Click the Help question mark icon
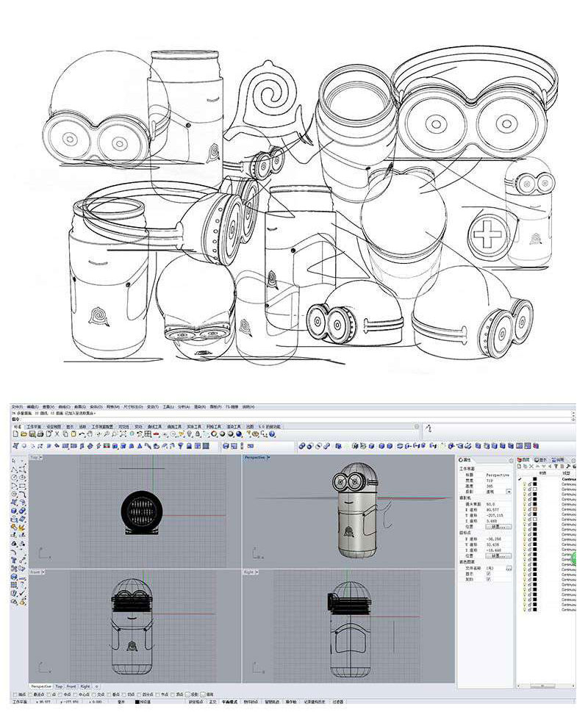 tap(272, 434)
